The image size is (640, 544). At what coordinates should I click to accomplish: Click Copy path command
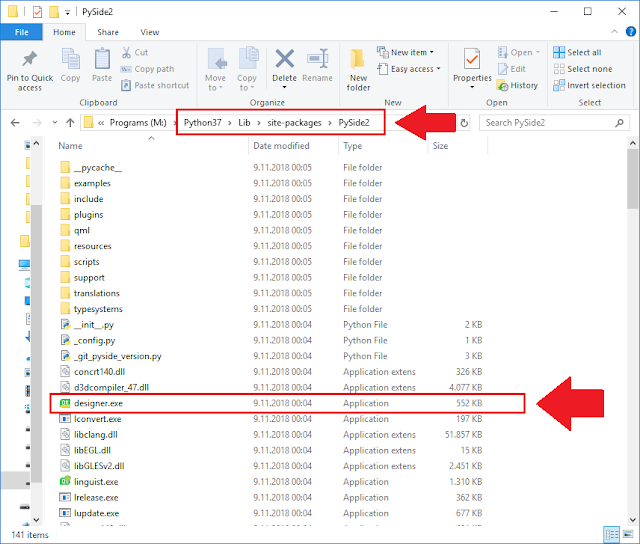tap(148, 69)
